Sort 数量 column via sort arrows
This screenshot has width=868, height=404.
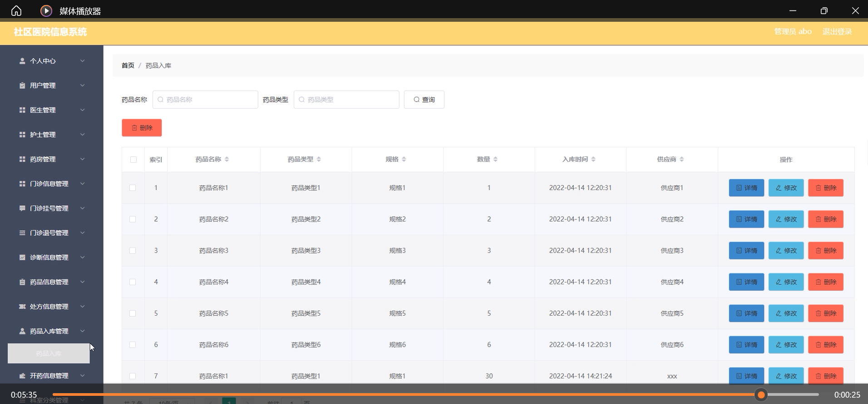[x=495, y=159]
